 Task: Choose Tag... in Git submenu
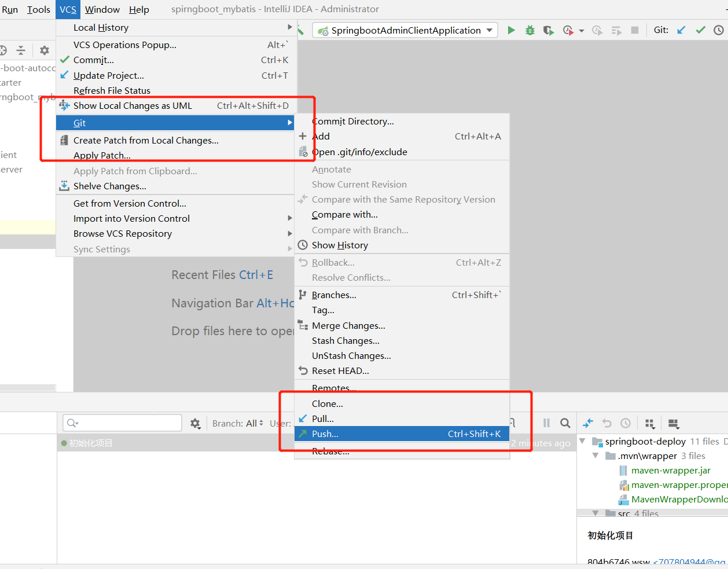402,310
